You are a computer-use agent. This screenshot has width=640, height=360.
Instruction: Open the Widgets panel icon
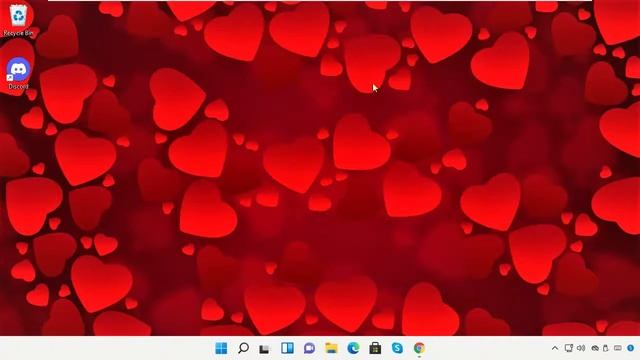(287, 348)
